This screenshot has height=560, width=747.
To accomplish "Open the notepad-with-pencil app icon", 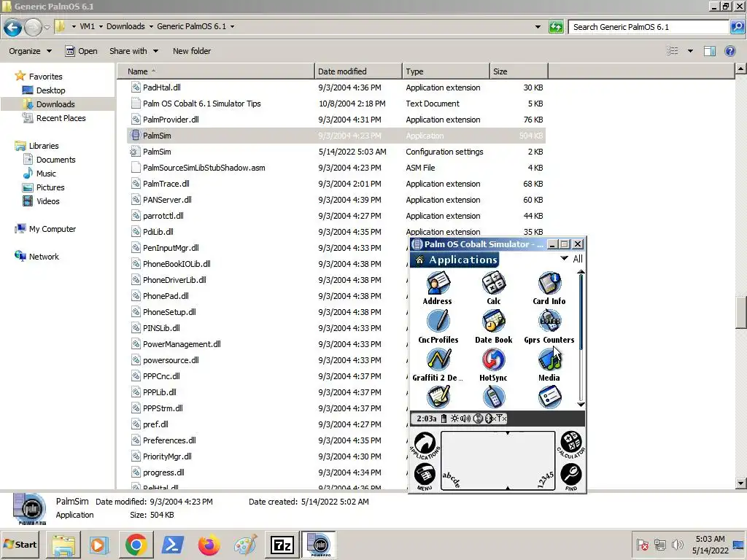I will [x=438, y=397].
